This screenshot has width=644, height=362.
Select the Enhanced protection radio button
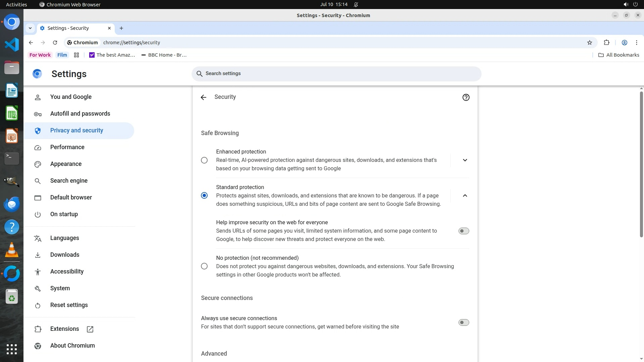(204, 160)
